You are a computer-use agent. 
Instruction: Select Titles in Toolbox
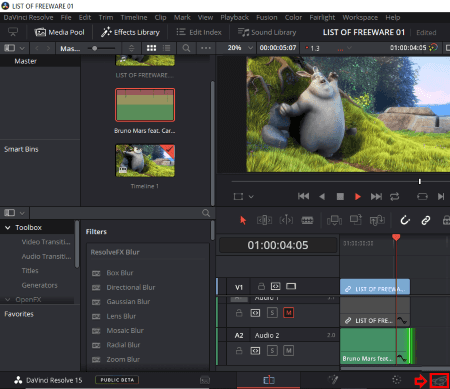(x=30, y=271)
